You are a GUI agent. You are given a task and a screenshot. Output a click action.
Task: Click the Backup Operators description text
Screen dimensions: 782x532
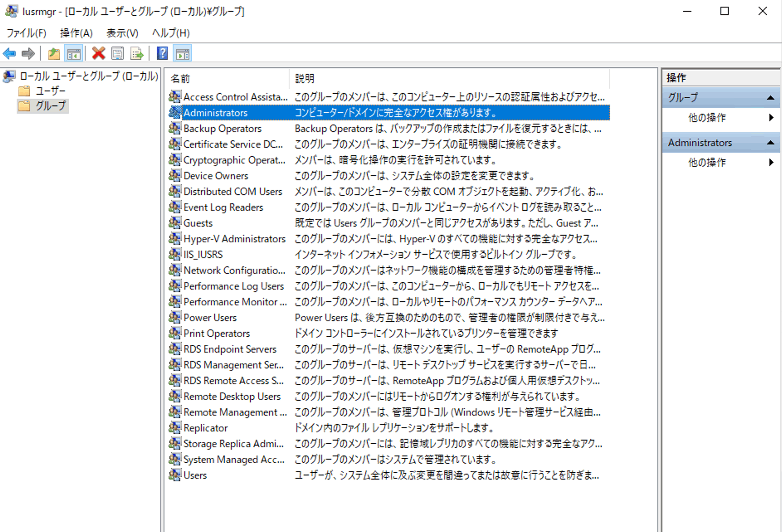coord(448,128)
